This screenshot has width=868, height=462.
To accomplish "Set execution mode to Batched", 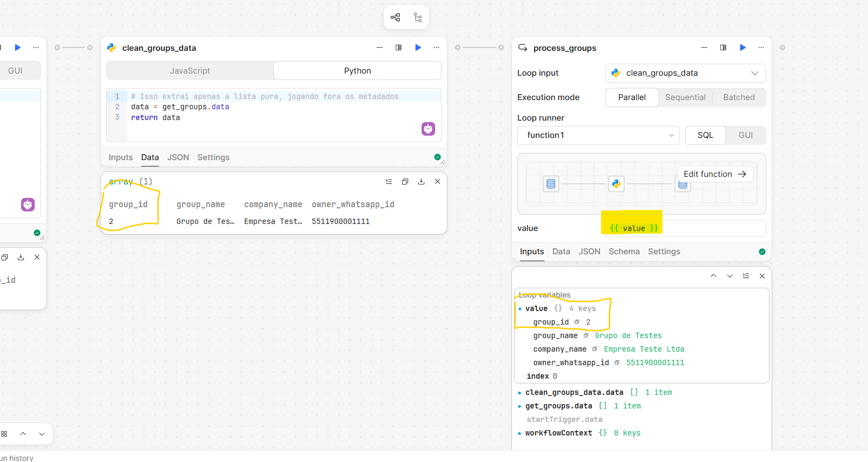I will coord(739,97).
